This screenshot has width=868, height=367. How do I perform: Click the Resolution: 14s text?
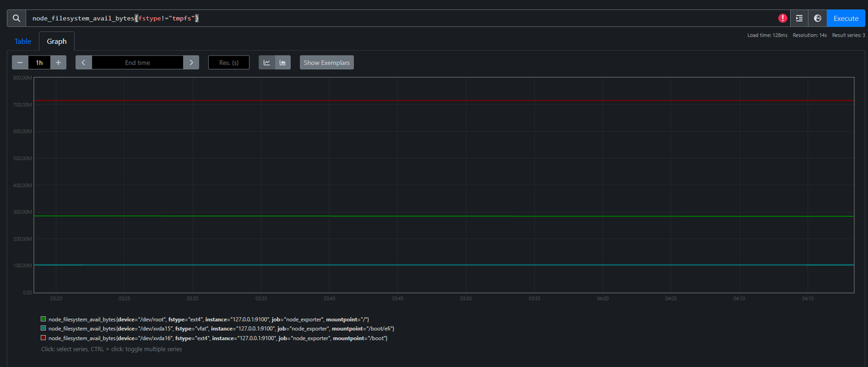[809, 35]
